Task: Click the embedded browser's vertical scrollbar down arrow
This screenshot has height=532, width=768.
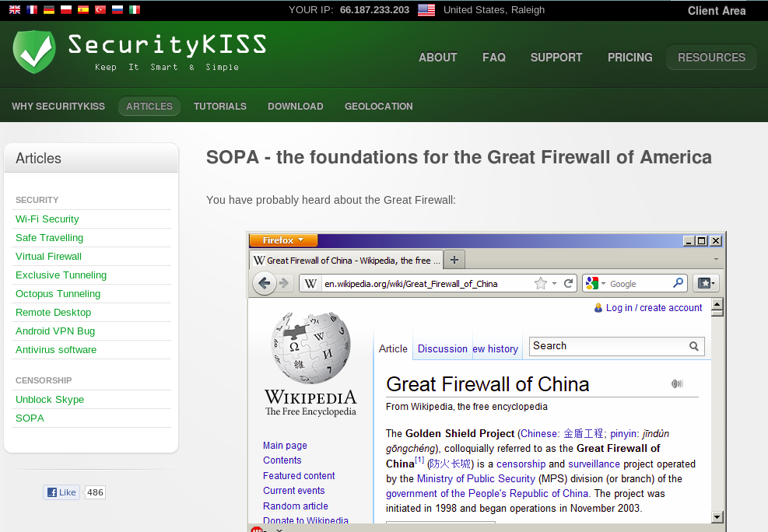Action: click(x=717, y=516)
